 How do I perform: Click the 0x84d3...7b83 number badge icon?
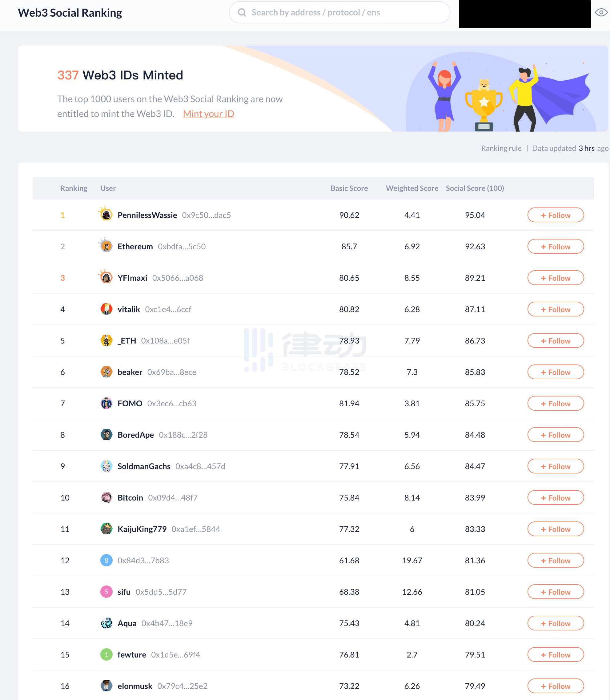(x=106, y=560)
